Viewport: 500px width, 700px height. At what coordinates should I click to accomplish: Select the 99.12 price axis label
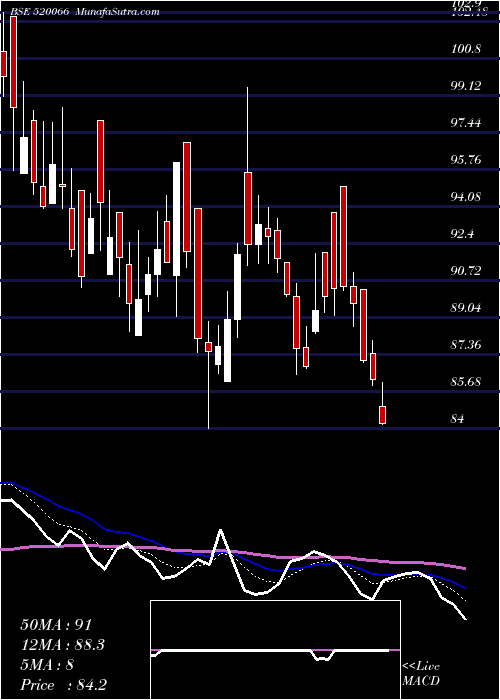pos(466,85)
